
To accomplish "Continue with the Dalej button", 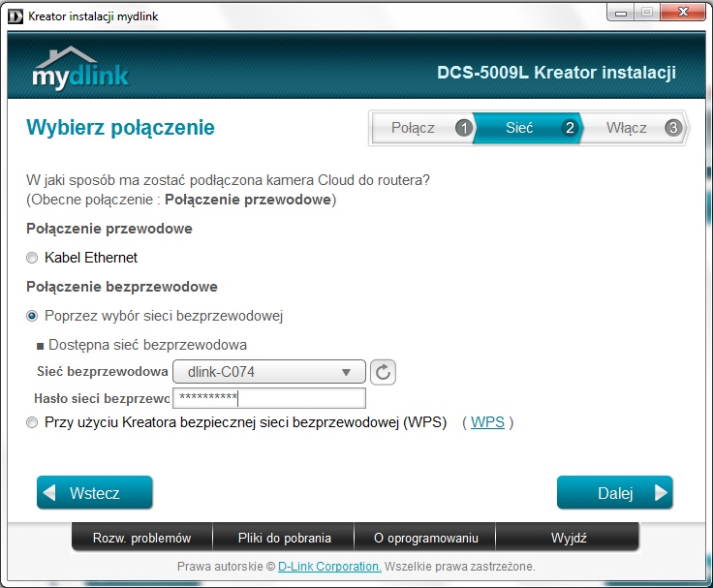I will pos(615,492).
